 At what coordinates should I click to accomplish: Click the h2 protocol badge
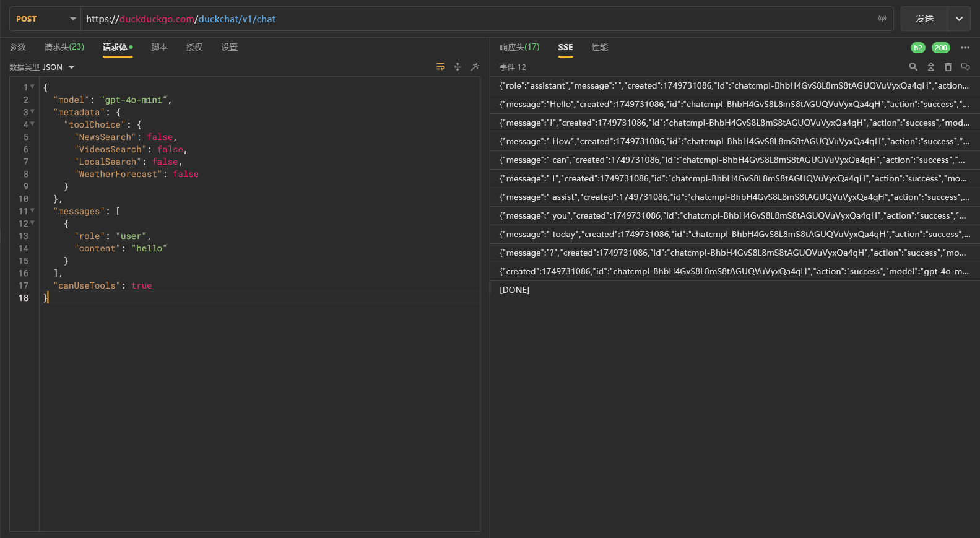click(x=918, y=48)
